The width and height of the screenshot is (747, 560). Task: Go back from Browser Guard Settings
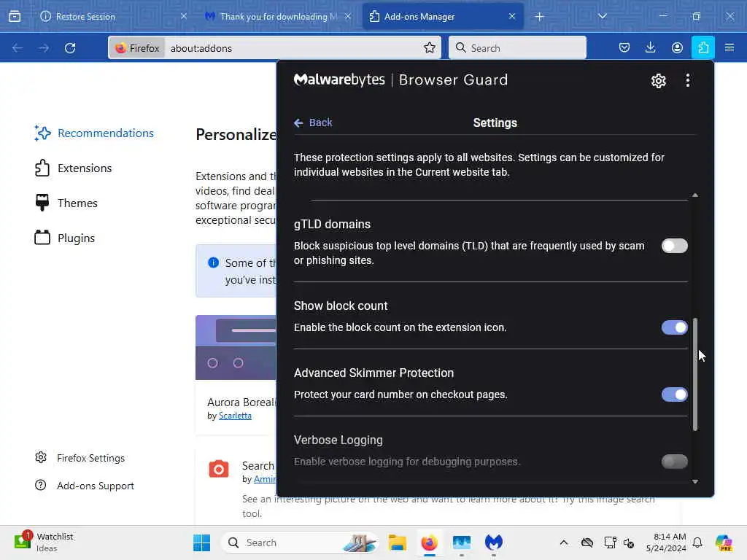tap(313, 122)
